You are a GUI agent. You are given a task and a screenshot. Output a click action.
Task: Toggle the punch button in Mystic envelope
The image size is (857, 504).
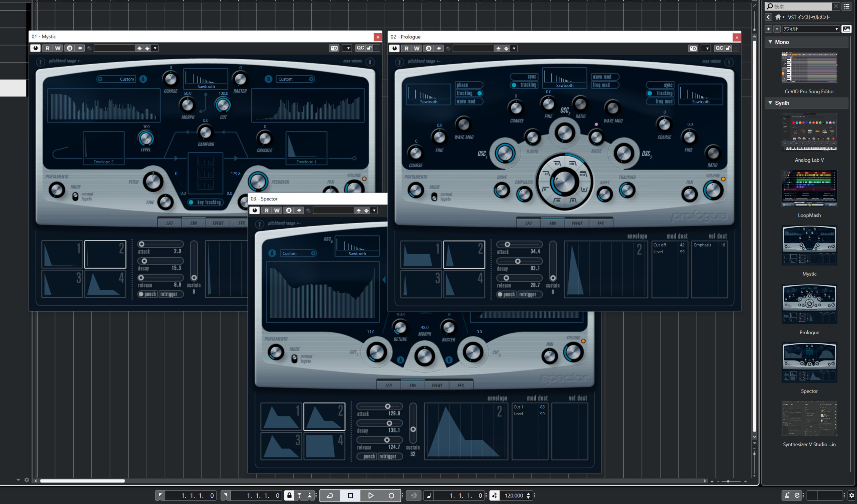(147, 294)
